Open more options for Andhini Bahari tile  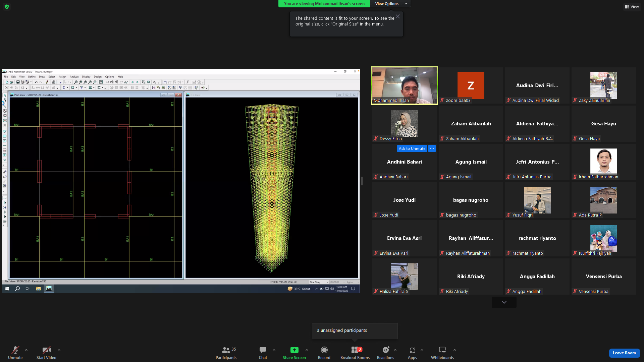pos(432,148)
